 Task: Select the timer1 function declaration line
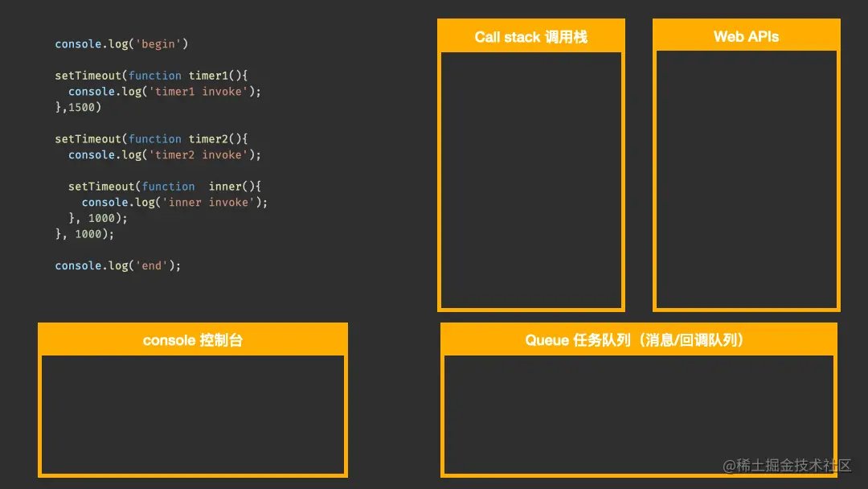[149, 75]
